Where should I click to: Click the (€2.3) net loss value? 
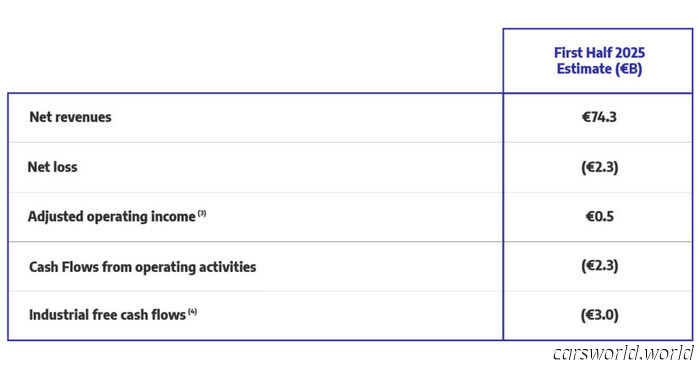point(600,167)
